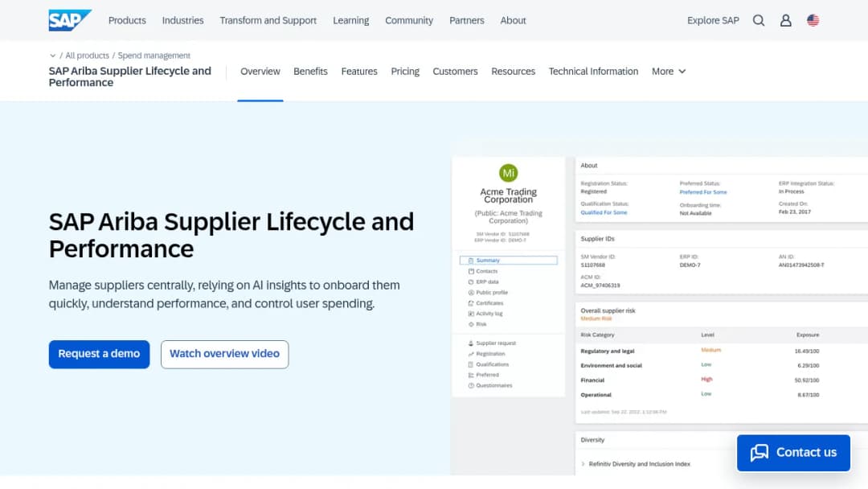Expand the breadcrumb chevron before All products

[x=52, y=55]
